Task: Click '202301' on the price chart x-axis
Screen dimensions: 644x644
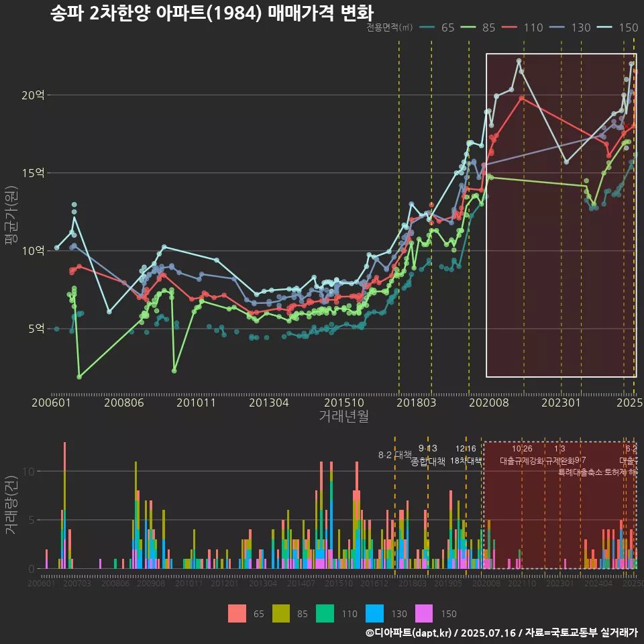Action: tap(561, 402)
